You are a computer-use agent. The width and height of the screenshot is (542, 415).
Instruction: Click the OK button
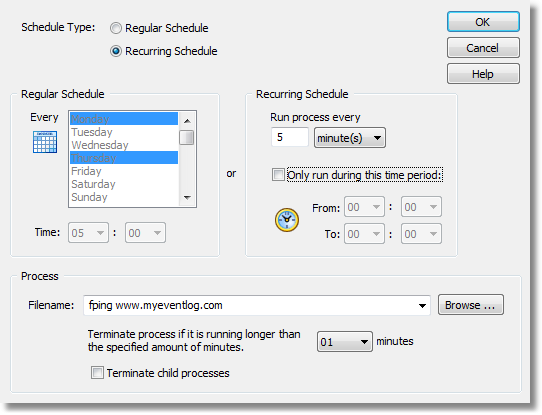483,22
